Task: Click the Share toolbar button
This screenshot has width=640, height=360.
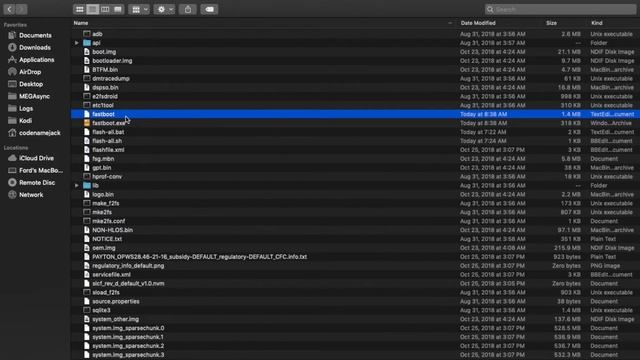Action: point(188,9)
